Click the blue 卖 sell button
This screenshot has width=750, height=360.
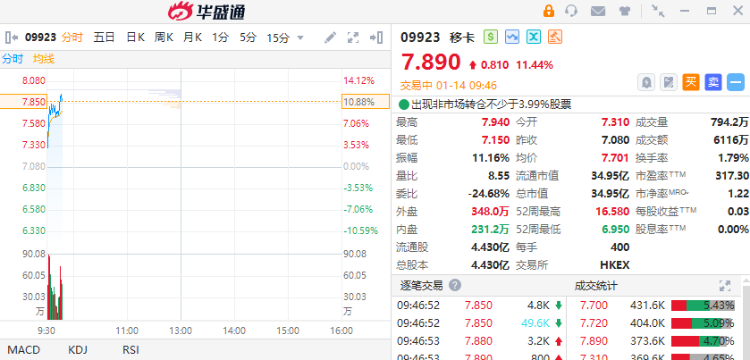pyautogui.click(x=713, y=82)
